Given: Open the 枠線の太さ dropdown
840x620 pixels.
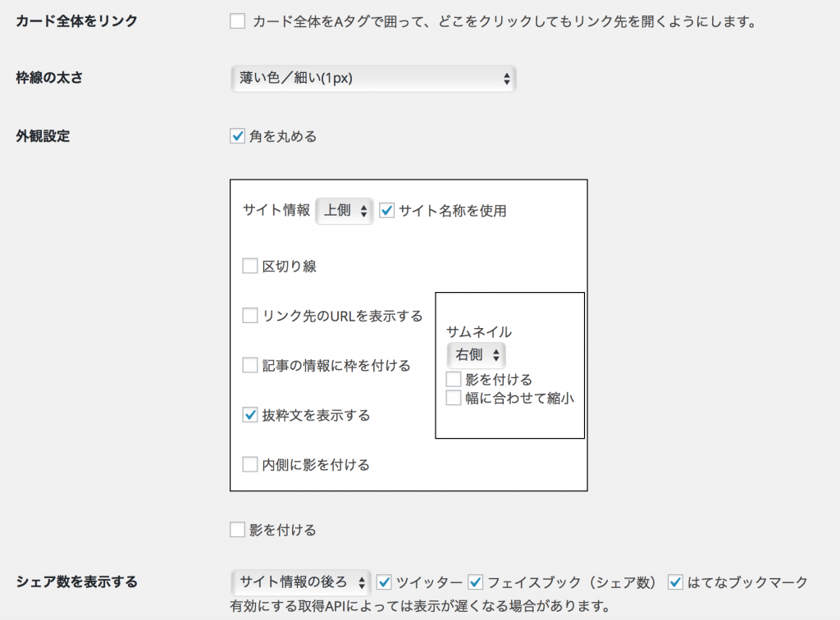Looking at the screenshot, I should click(x=372, y=79).
